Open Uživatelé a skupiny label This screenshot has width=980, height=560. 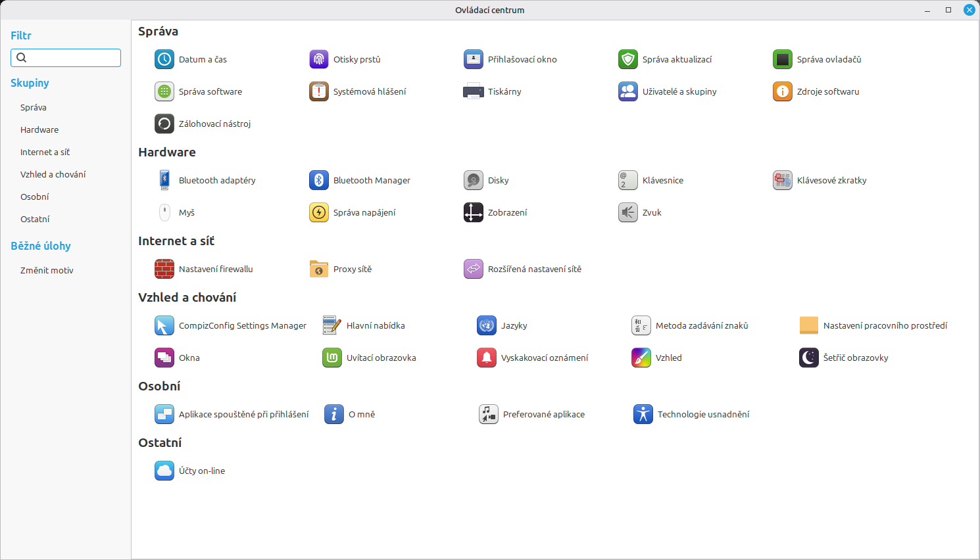pyautogui.click(x=679, y=91)
